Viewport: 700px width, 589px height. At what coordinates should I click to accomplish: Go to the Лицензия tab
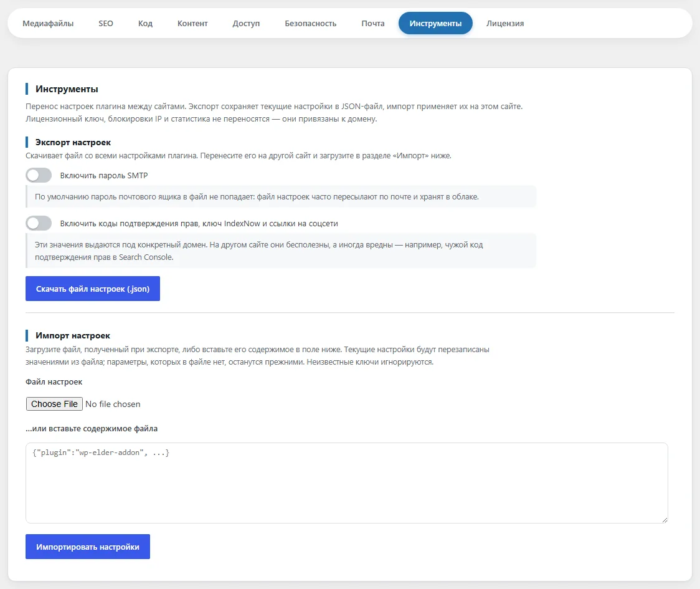point(505,23)
